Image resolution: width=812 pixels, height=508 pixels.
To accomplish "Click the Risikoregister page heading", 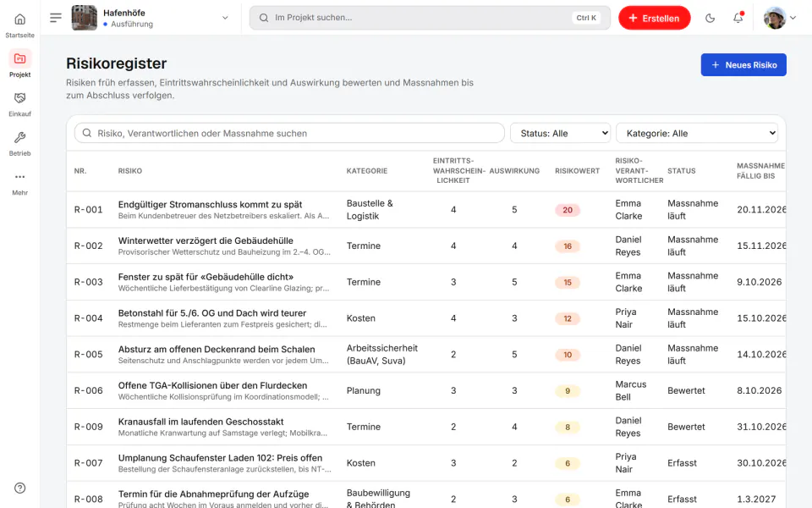I will point(117,63).
